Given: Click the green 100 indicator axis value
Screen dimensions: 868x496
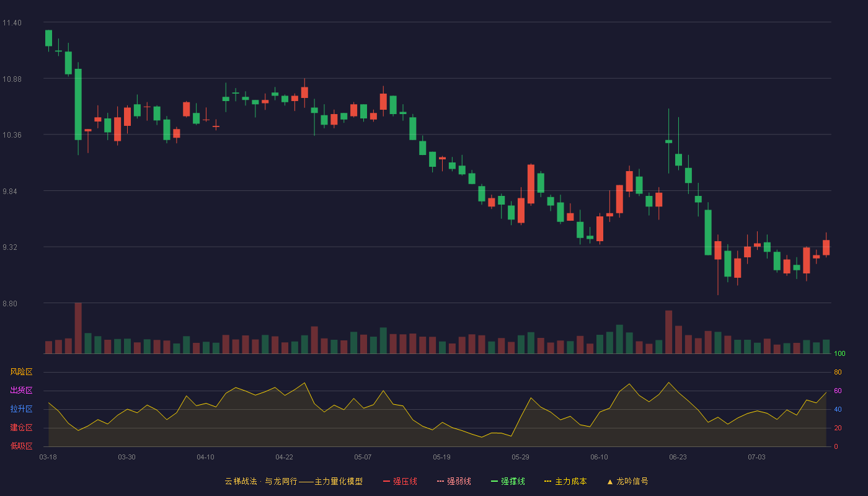Looking at the screenshot, I should coord(839,354).
